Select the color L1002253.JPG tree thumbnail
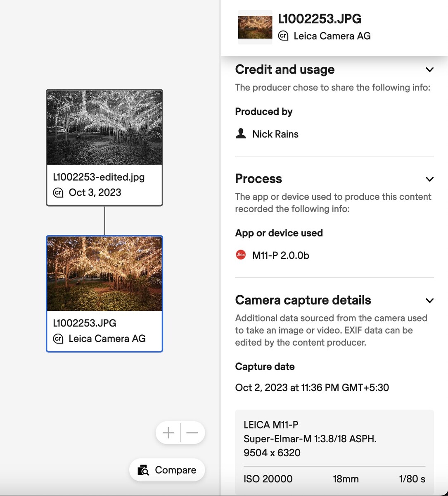This screenshot has height=496, width=448. coord(104,274)
